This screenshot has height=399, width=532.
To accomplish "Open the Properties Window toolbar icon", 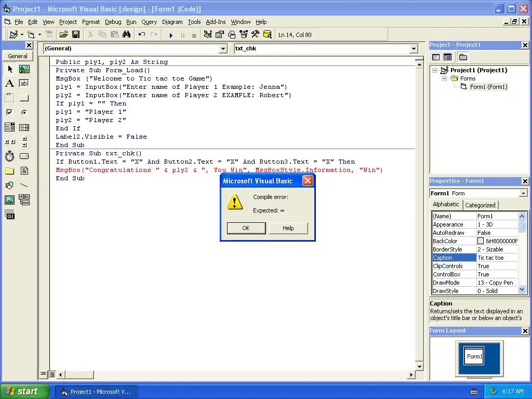I will [220, 35].
